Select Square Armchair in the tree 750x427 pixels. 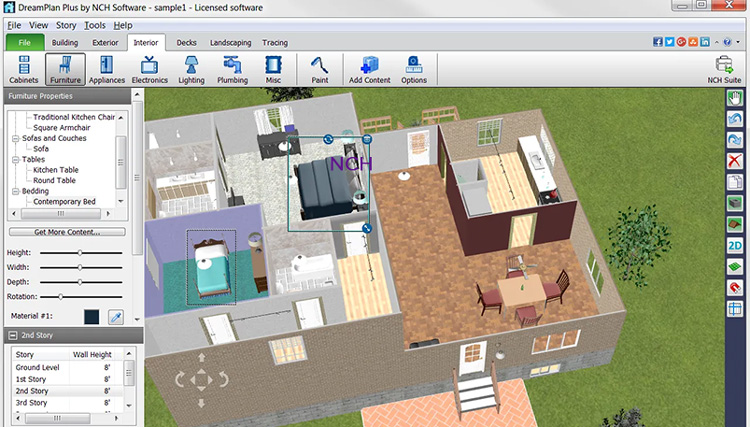[62, 128]
